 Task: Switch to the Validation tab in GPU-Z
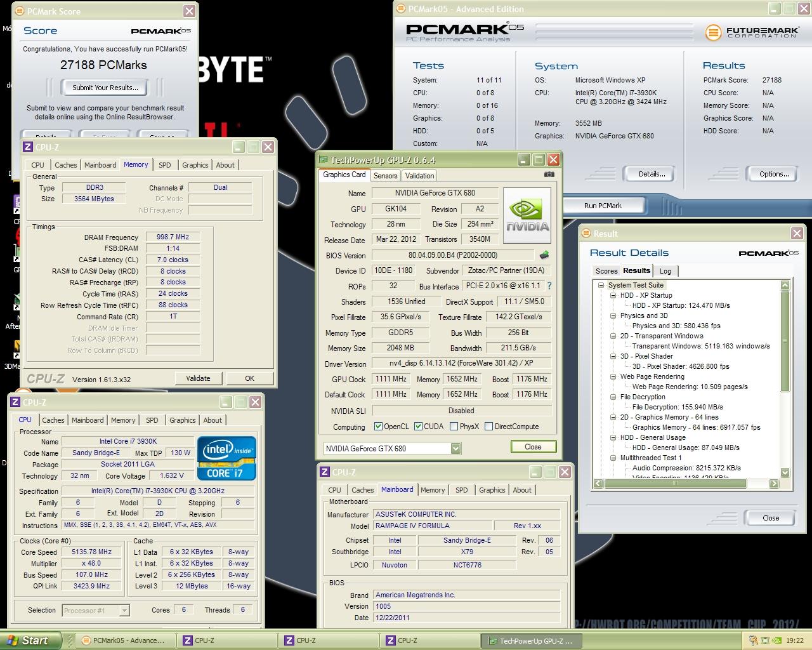tap(419, 176)
